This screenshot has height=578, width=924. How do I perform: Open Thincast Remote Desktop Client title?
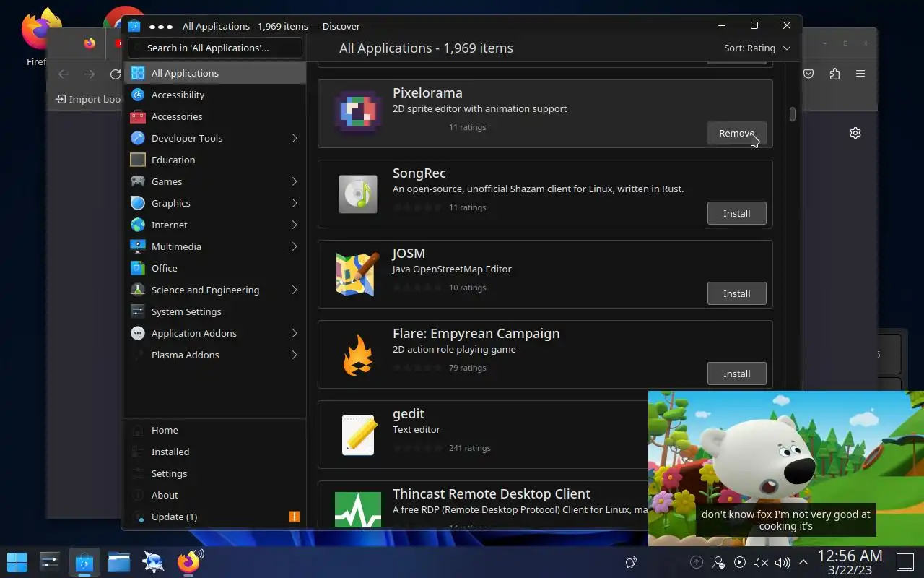tap(492, 493)
